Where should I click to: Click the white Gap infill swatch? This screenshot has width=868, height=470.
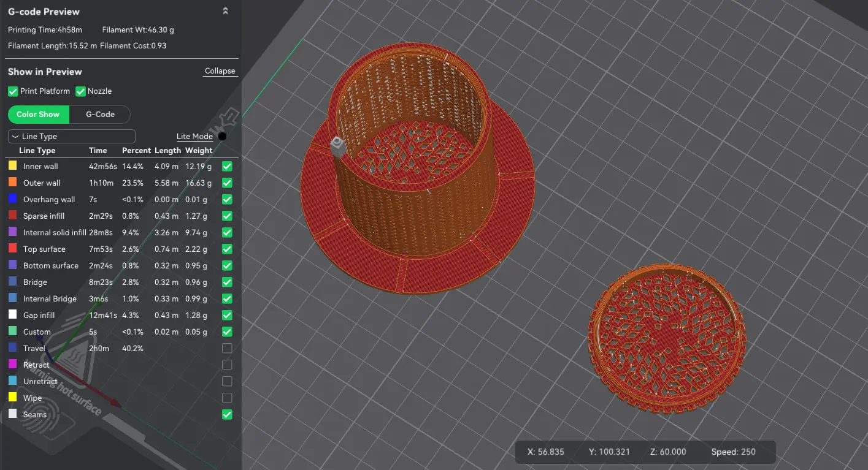(x=12, y=315)
